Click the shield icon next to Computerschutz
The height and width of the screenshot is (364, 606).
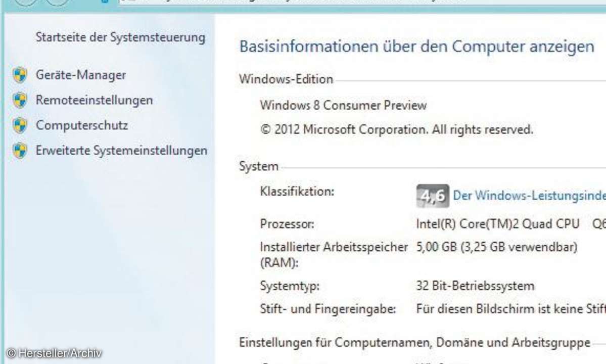(20, 125)
